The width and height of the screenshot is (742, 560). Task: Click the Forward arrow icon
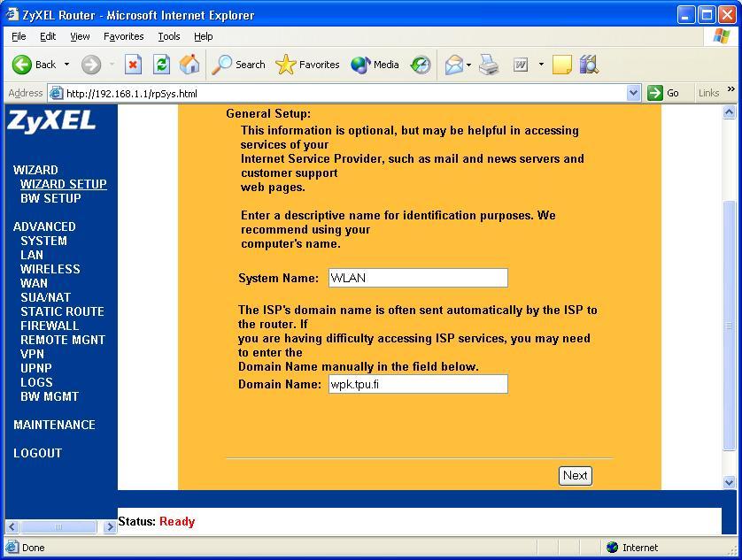coord(91,65)
